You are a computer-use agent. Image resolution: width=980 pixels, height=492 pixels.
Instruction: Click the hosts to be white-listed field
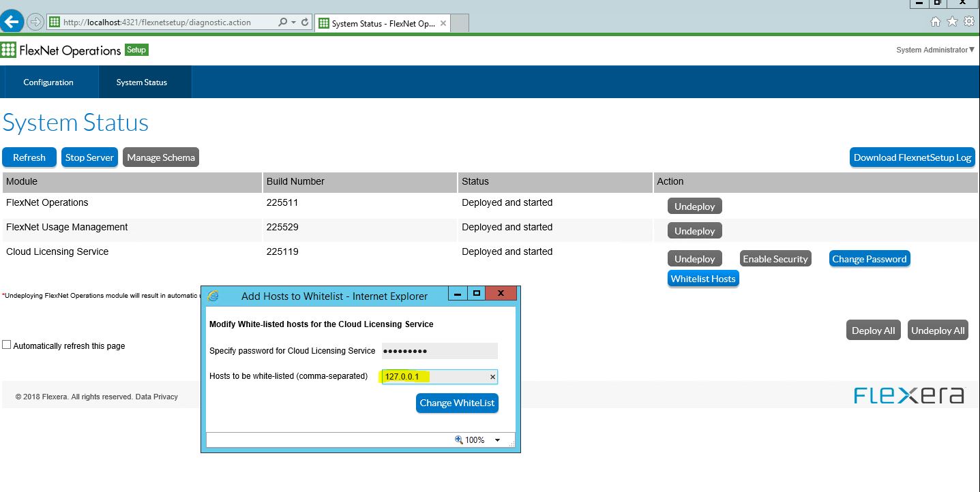tap(440, 377)
